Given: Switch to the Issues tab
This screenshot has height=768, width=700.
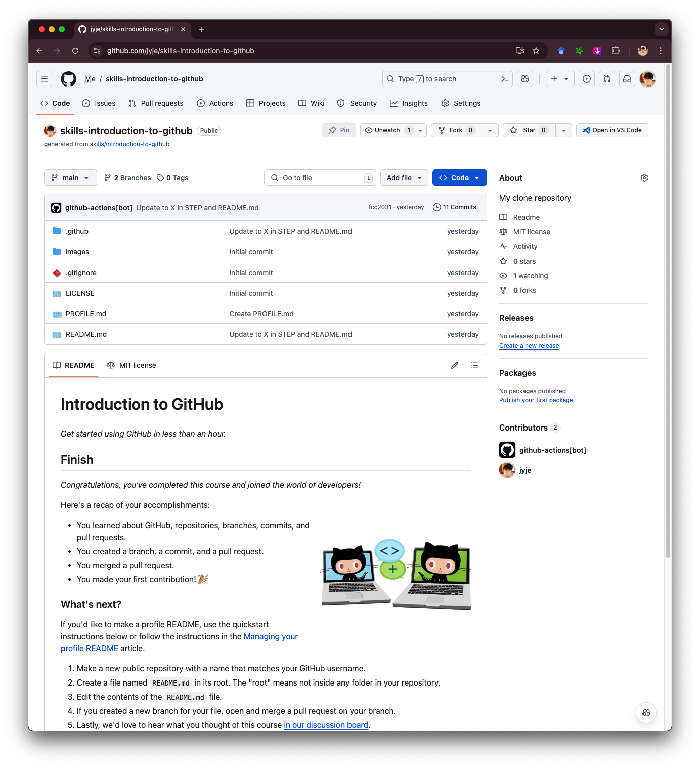Looking at the screenshot, I should click(x=99, y=103).
